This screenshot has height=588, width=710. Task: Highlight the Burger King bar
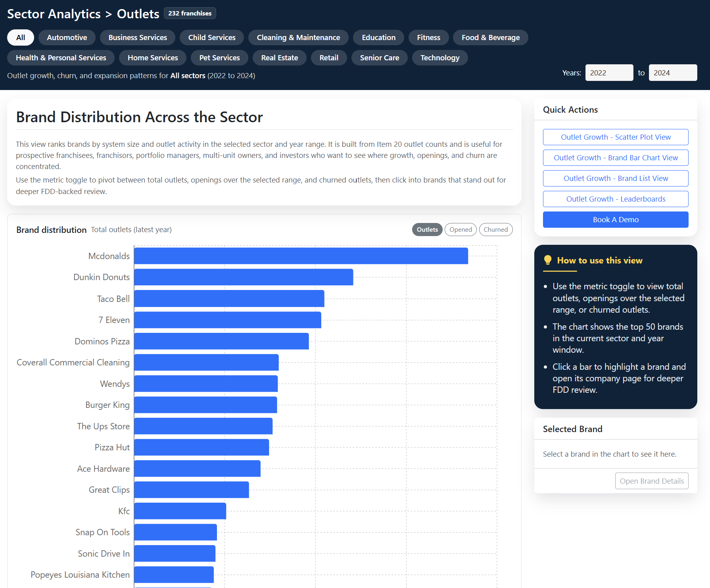pyautogui.click(x=205, y=405)
